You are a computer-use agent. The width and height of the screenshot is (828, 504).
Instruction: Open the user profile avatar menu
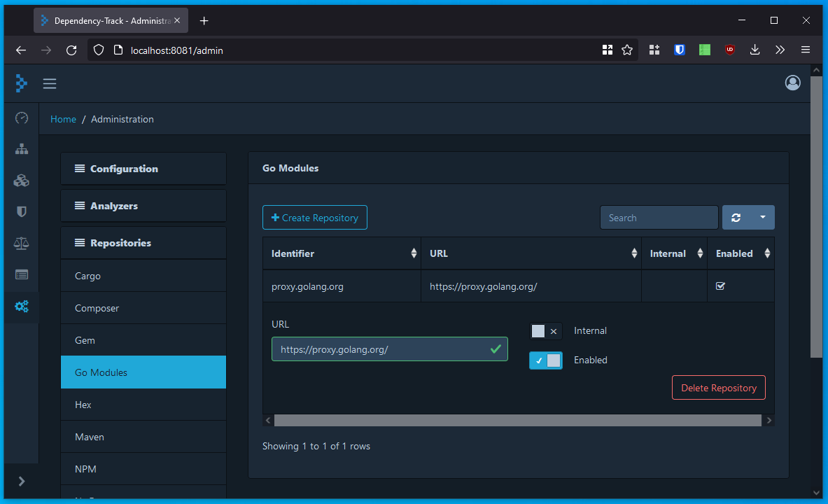pyautogui.click(x=792, y=83)
